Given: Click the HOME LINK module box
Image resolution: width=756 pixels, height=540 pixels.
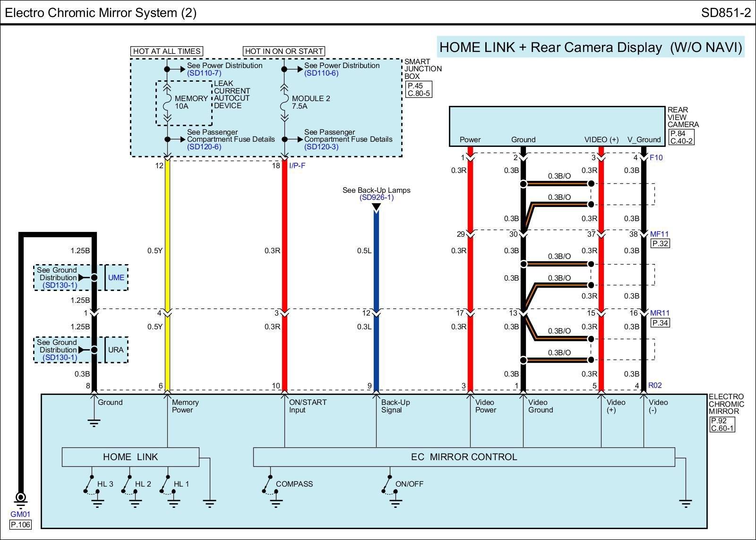Looking at the screenshot, I should (x=130, y=457).
